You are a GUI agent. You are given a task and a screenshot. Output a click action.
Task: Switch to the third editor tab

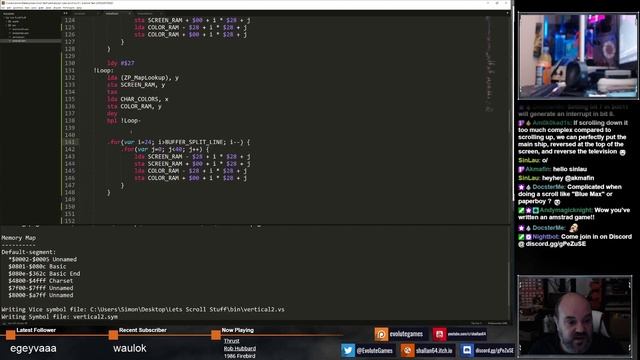coord(145,13)
